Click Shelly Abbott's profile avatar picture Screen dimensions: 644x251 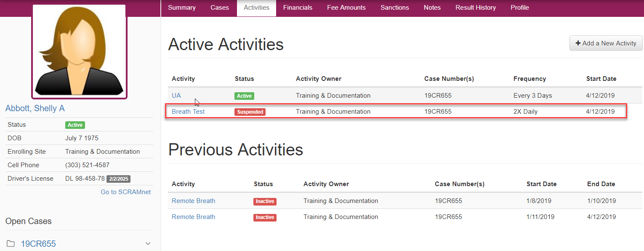(x=79, y=51)
